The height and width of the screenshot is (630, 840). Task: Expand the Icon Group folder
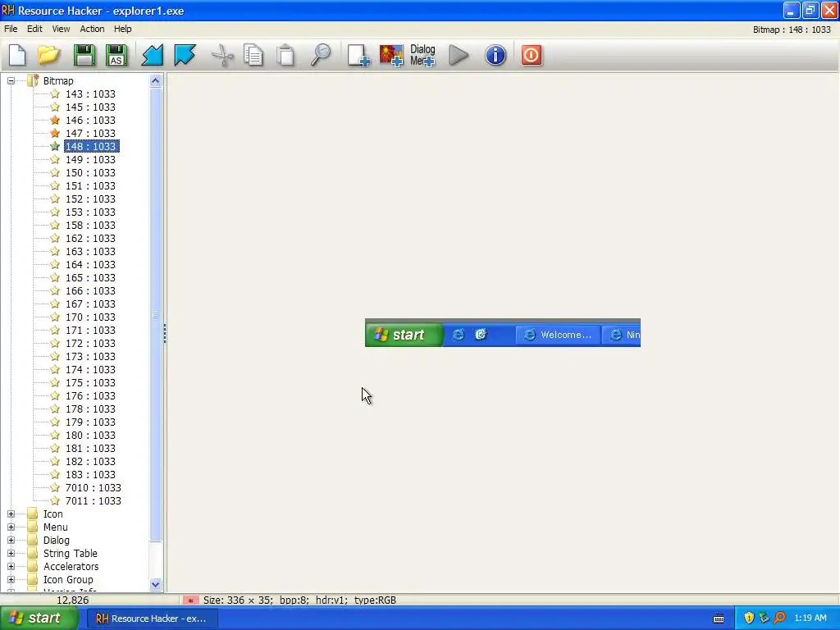pyautogui.click(x=11, y=580)
